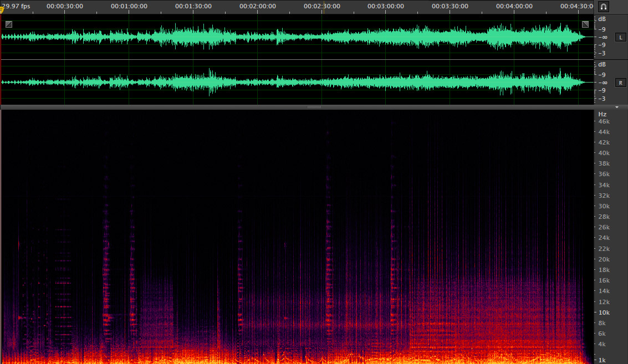Jump to 00:04:00:00 on the time ruler

pyautogui.click(x=514, y=7)
